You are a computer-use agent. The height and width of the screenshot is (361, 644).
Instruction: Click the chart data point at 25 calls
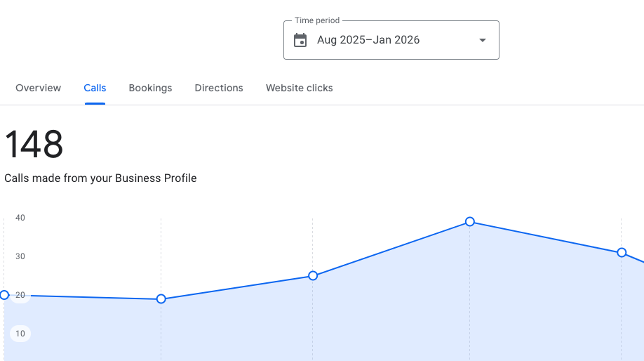pos(313,275)
